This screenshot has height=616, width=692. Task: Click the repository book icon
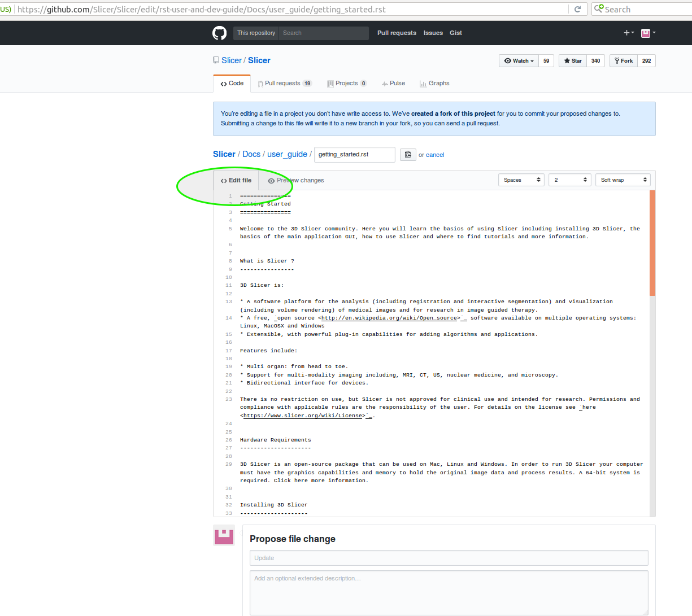pyautogui.click(x=216, y=60)
